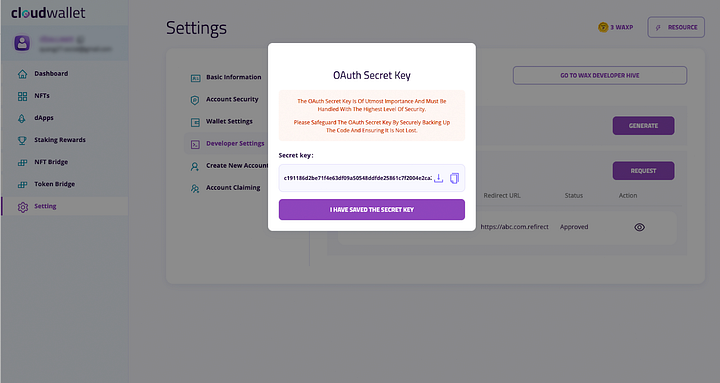Toggle visibility eye for approved app
This screenshot has width=720, height=383.
coord(639,227)
